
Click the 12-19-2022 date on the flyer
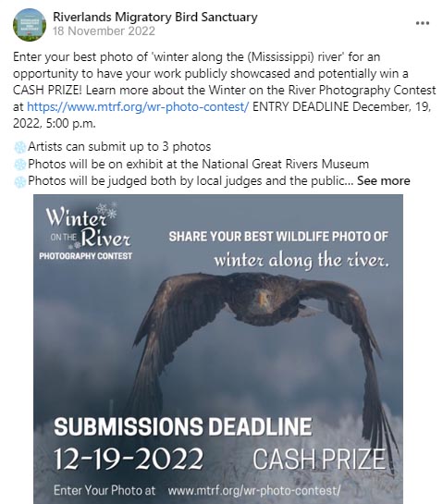click(129, 459)
